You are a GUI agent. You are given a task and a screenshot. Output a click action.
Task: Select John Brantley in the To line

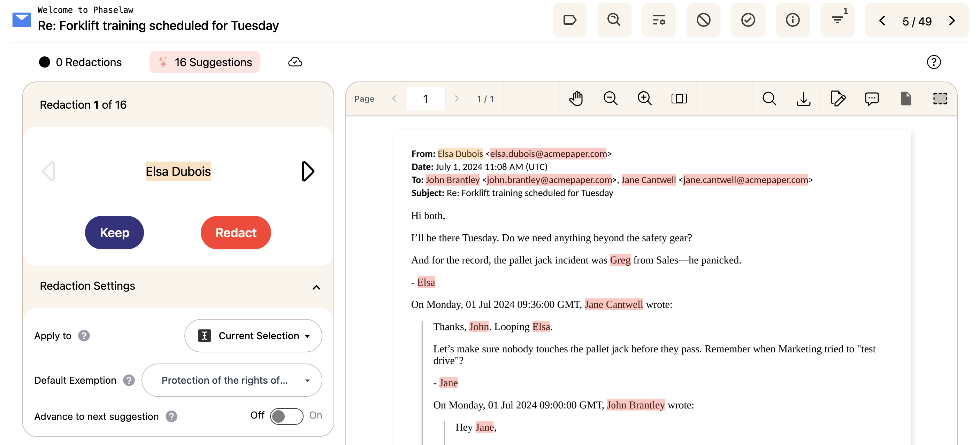[453, 180]
